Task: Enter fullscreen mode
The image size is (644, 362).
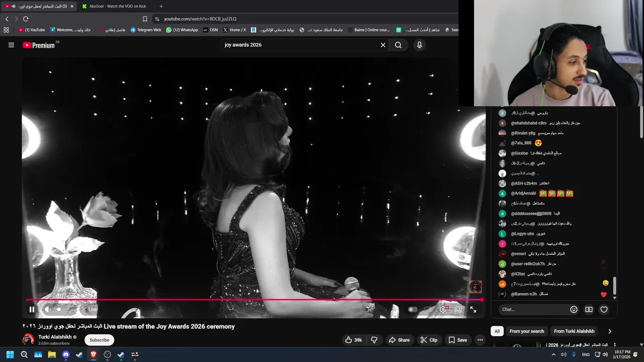Action: [473, 309]
